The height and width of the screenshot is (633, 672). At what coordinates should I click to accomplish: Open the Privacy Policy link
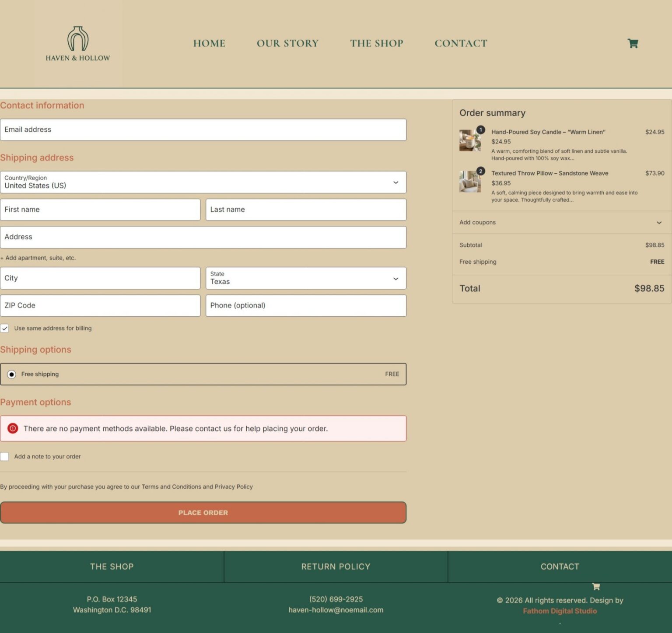pos(234,486)
